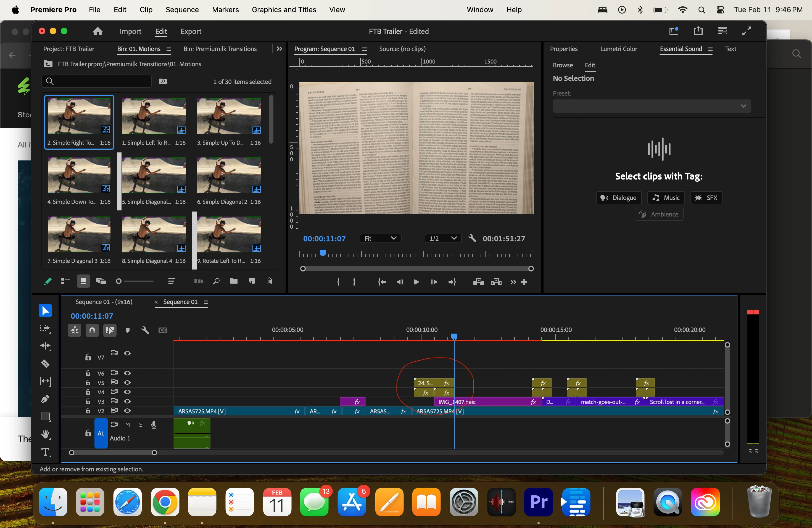Hide the V3 track with its eye toggle

[127, 401]
